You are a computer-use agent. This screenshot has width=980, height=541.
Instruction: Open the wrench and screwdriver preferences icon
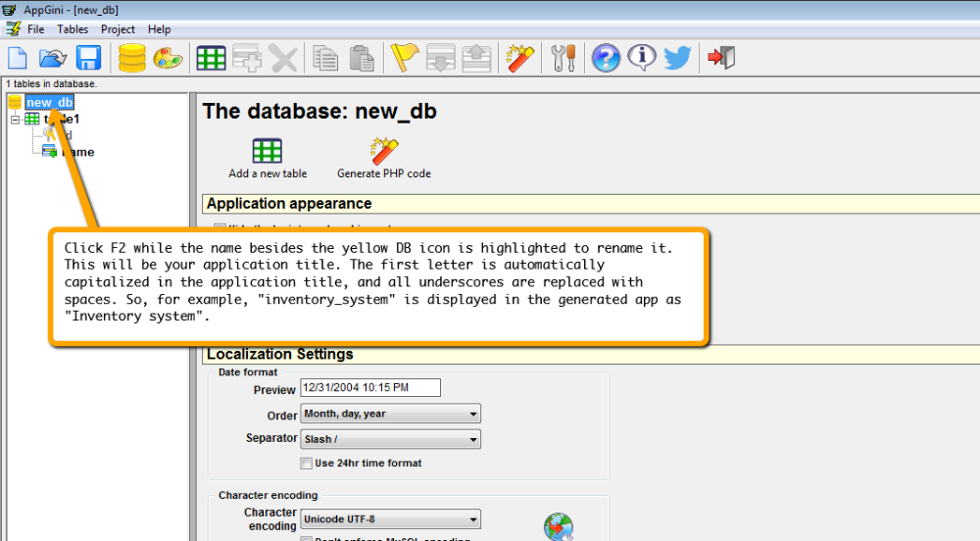coord(563,58)
